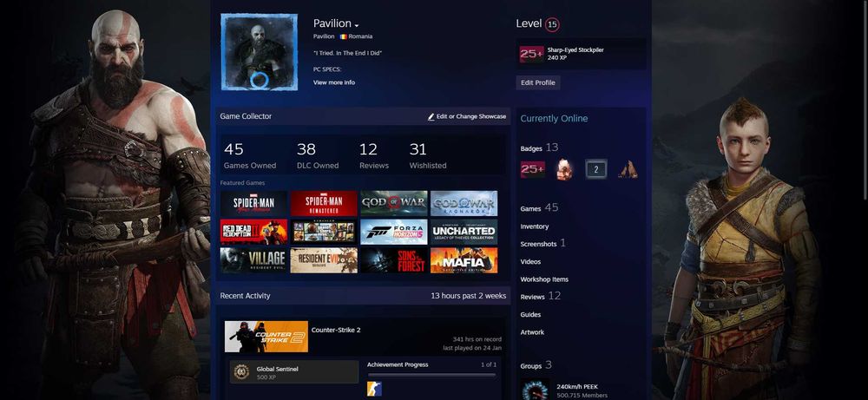Click the Level label in profile header
This screenshot has width=868, height=400.
pos(529,23)
